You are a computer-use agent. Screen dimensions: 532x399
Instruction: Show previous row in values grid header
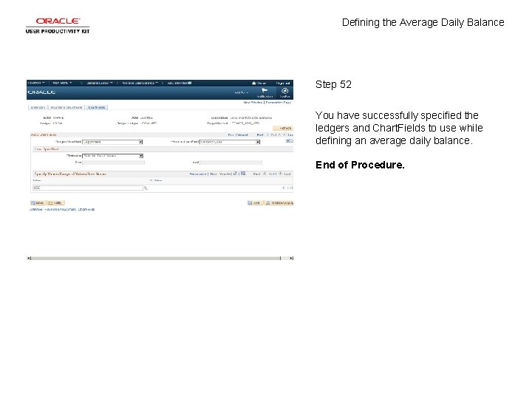click(x=265, y=174)
